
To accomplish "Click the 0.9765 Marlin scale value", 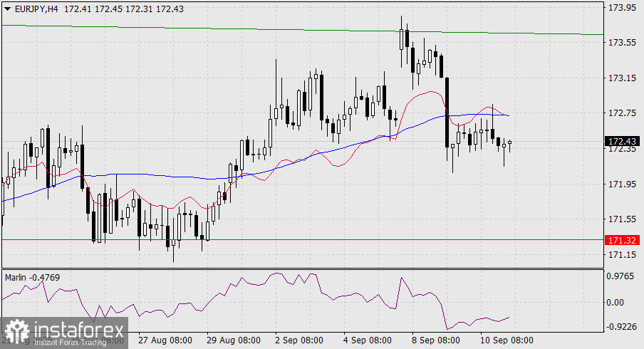I will (x=620, y=276).
